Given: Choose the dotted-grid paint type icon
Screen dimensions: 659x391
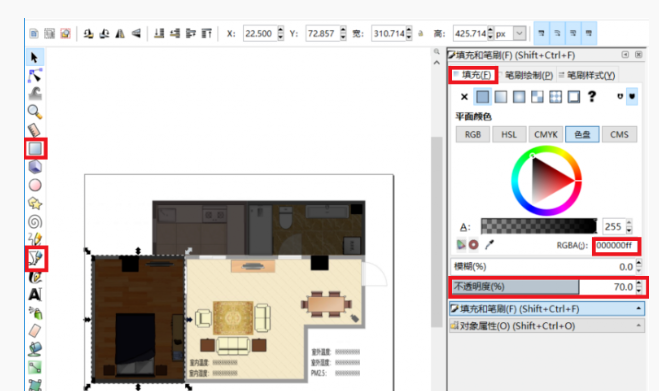Looking at the screenshot, I should pyautogui.click(x=556, y=97).
